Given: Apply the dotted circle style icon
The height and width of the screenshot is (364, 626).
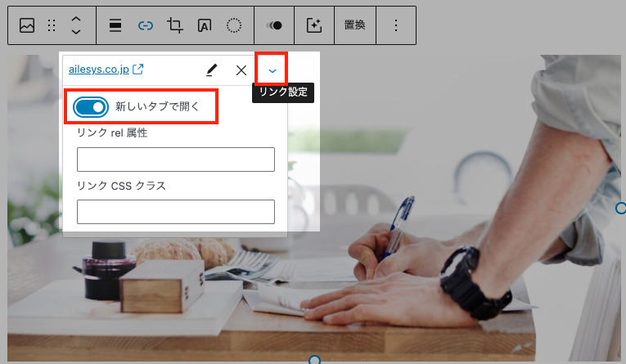Looking at the screenshot, I should (x=234, y=25).
